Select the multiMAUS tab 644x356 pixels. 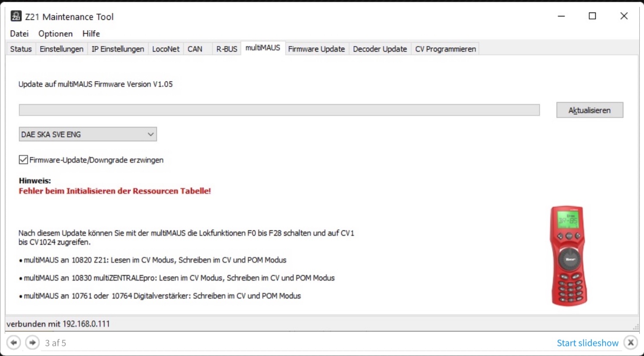tap(263, 48)
